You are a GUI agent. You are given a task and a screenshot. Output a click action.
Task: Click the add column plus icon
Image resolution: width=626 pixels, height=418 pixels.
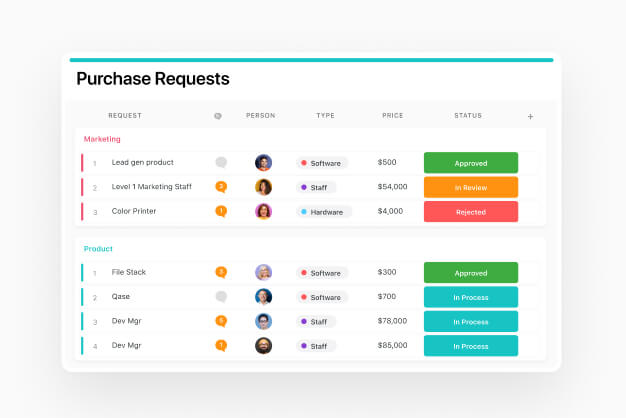pos(530,117)
